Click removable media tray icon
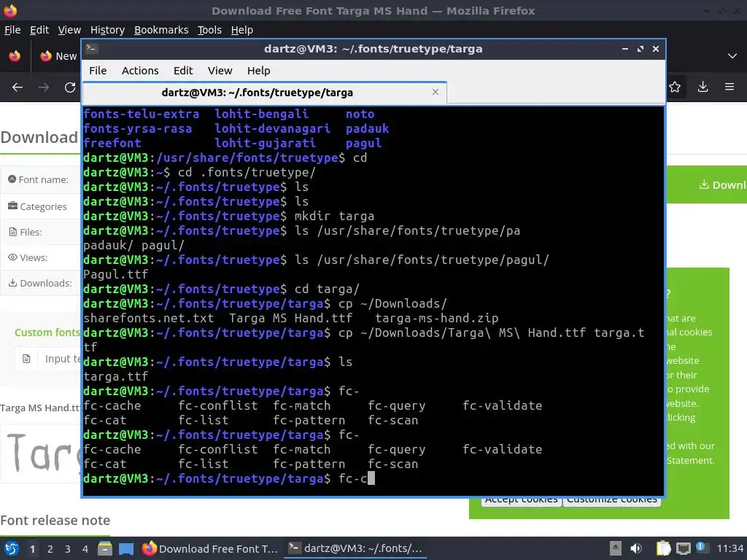This screenshot has width=747, height=560. (x=616, y=548)
